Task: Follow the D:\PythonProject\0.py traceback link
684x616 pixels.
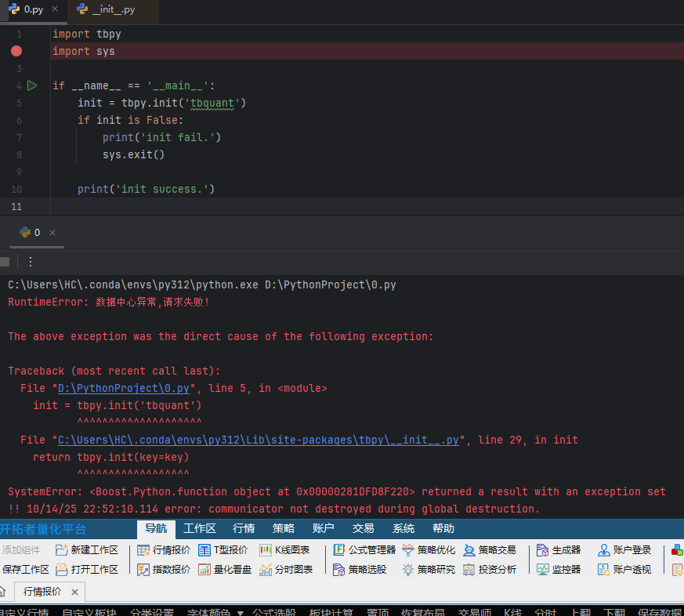Action: pos(123,388)
